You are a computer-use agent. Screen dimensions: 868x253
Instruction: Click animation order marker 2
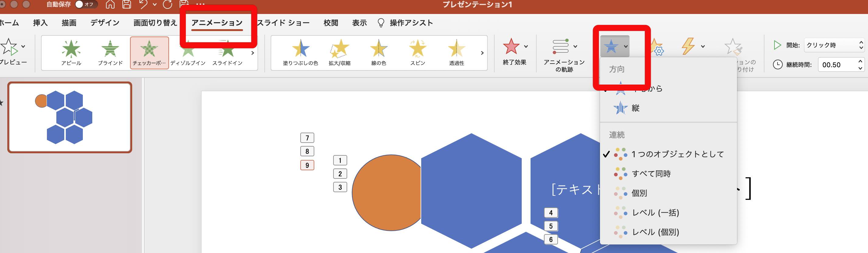click(340, 174)
